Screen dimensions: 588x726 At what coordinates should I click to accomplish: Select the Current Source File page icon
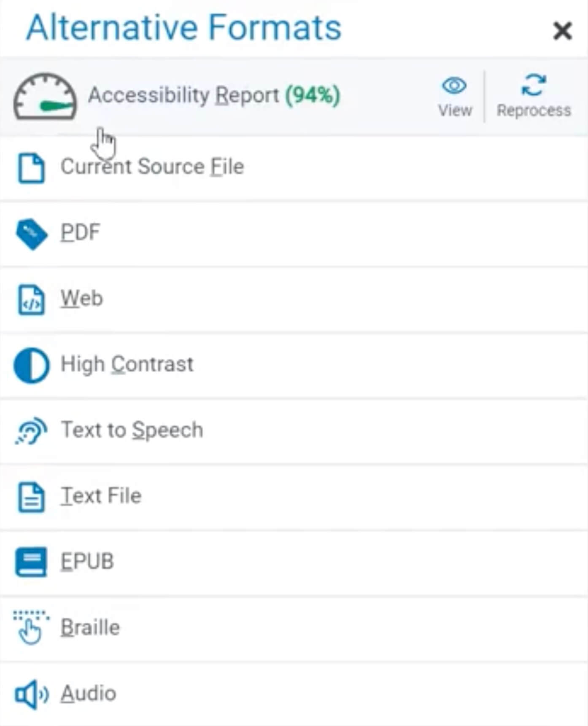(x=31, y=168)
